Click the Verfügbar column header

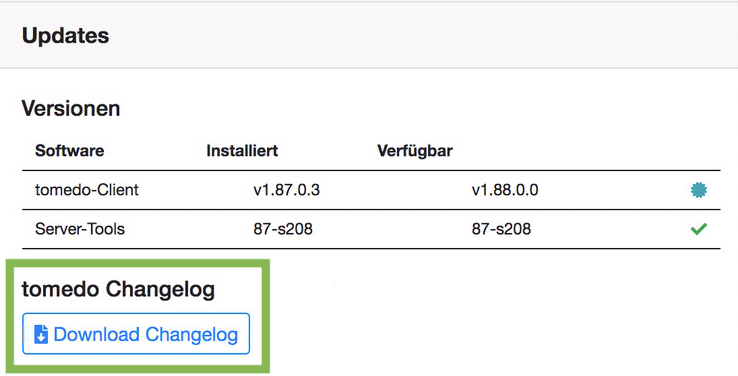pos(415,151)
